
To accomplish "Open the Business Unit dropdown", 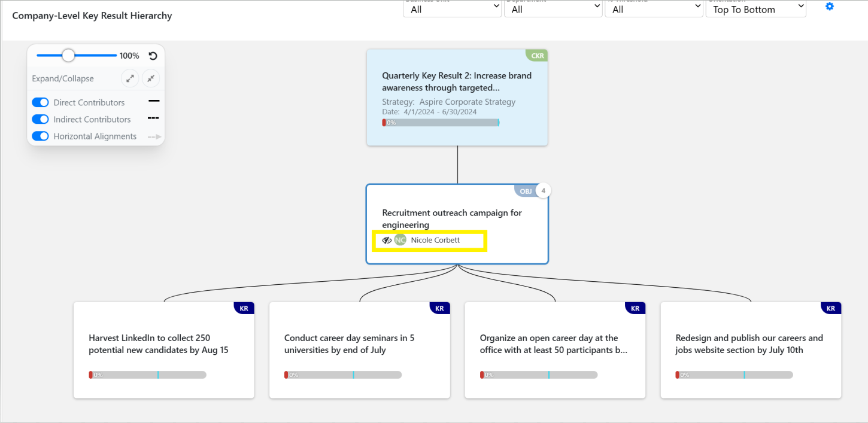I will (452, 8).
